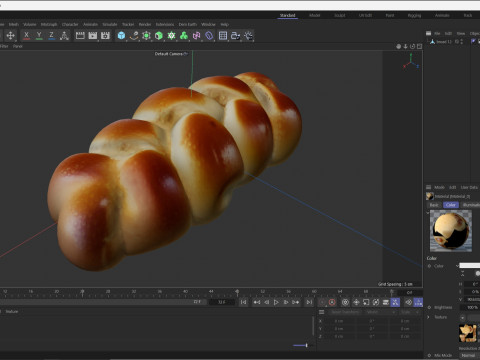Open the Render menu

tap(145, 24)
